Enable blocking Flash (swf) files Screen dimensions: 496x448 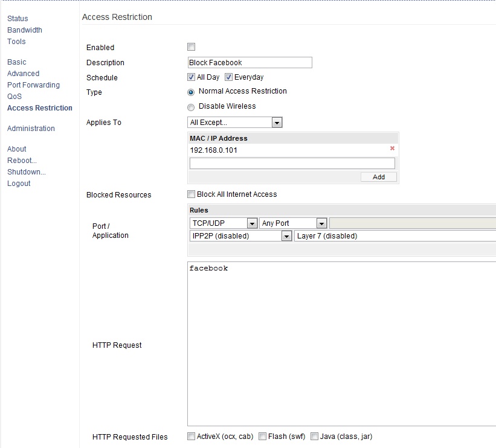point(263,437)
